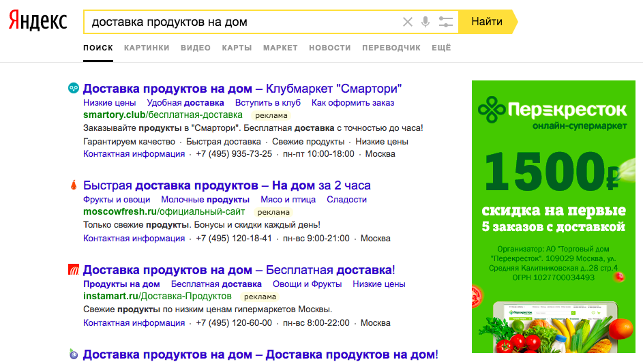Screen dimensions: 643x364
Task: Click the blue berry favicon of fourth result
Action: [x=74, y=354]
